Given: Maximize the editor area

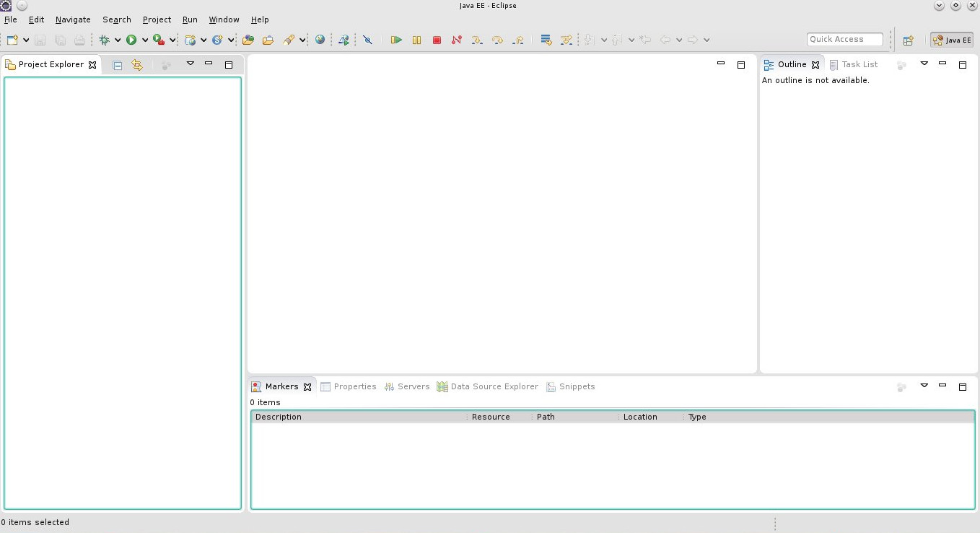Looking at the screenshot, I should [x=740, y=65].
